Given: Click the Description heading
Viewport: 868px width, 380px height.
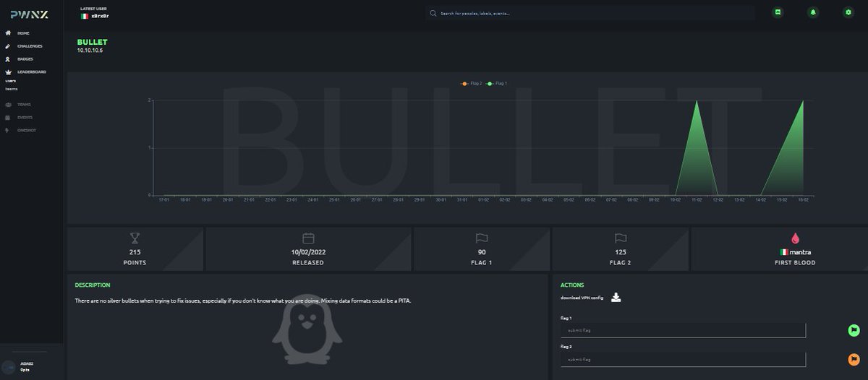Looking at the screenshot, I should (x=93, y=285).
